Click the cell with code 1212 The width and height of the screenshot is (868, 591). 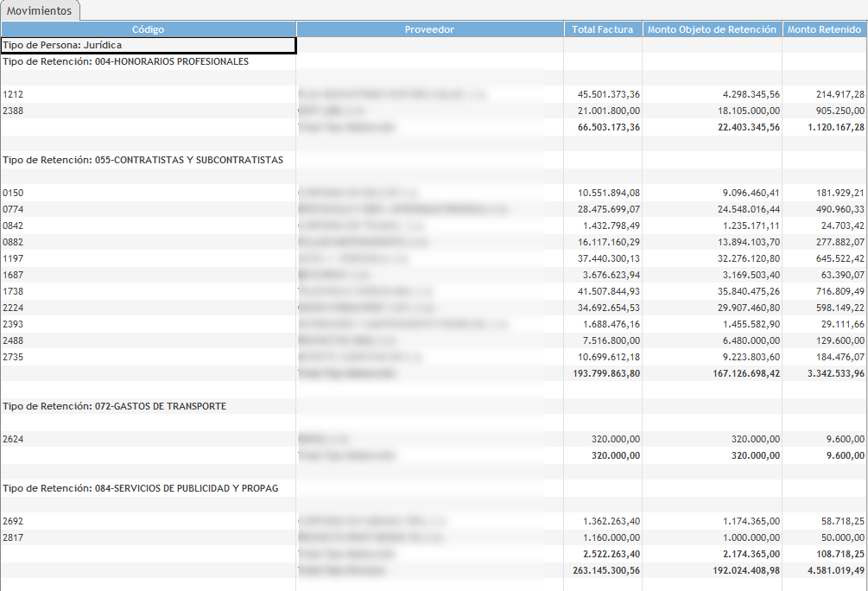pos(13,94)
